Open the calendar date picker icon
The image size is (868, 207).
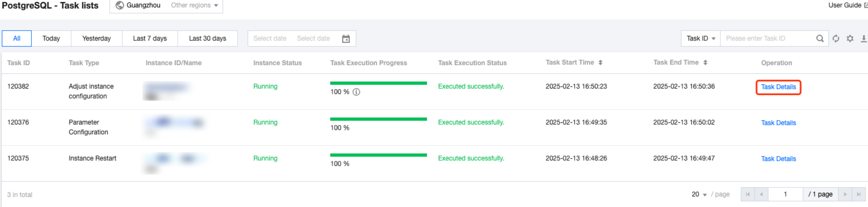tap(346, 38)
